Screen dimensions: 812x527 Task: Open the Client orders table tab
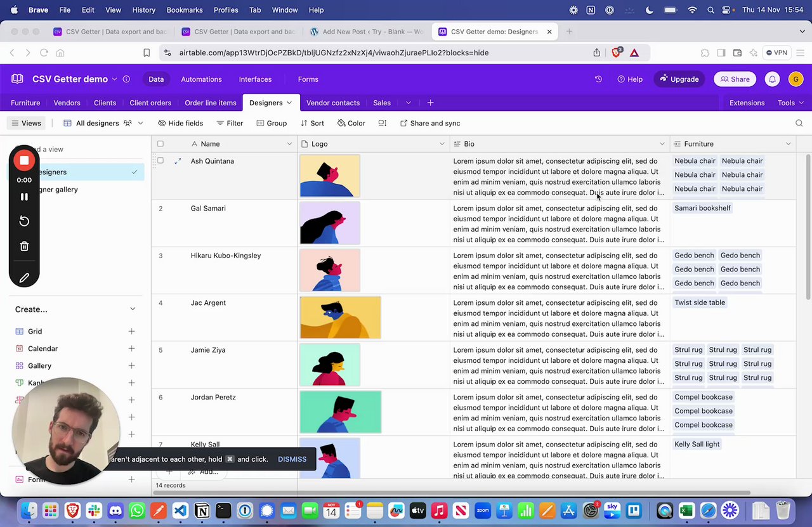tap(150, 103)
